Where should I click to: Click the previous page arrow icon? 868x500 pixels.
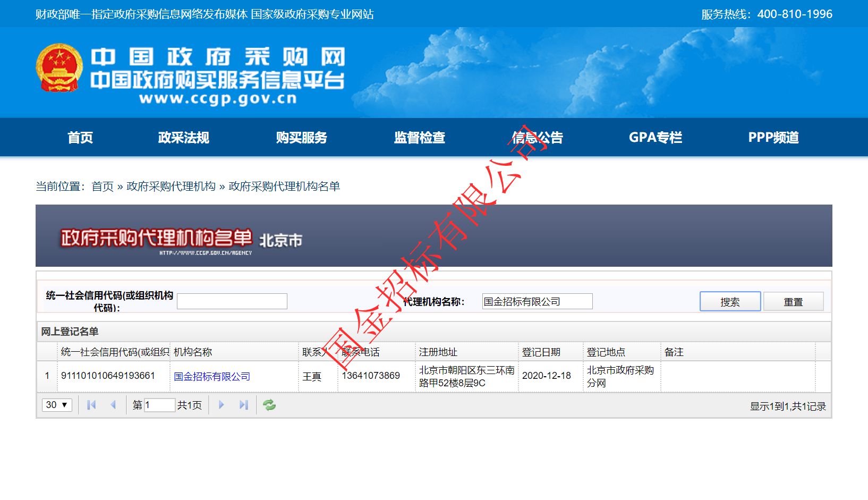(x=113, y=405)
